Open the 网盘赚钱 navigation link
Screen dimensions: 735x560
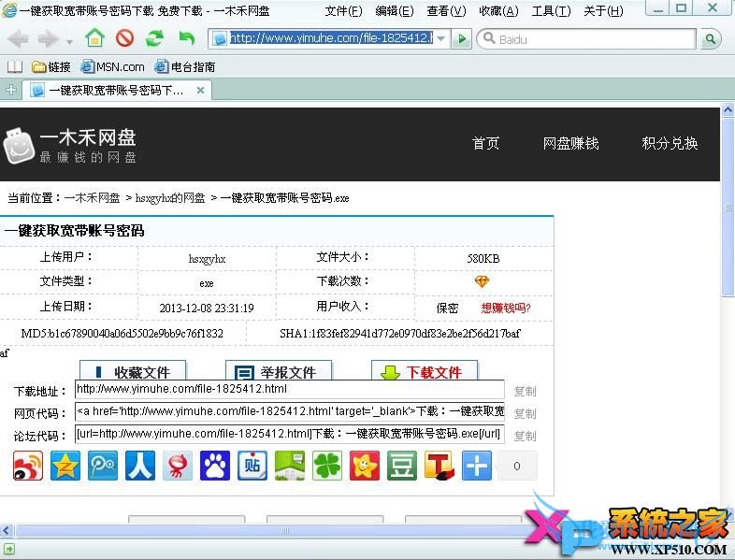coord(570,143)
